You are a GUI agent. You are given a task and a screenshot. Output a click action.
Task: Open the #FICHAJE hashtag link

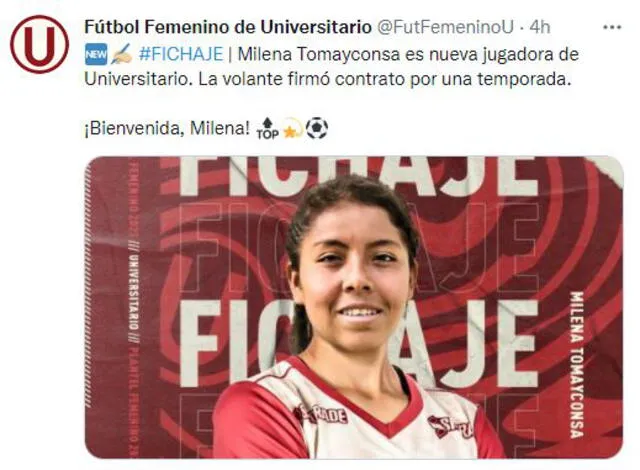pyautogui.click(x=181, y=54)
